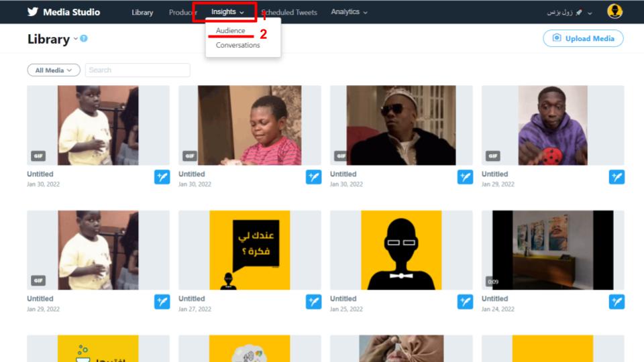Click Untitled title of the Jan 24 video
The width and height of the screenshot is (644, 362).
(494, 299)
